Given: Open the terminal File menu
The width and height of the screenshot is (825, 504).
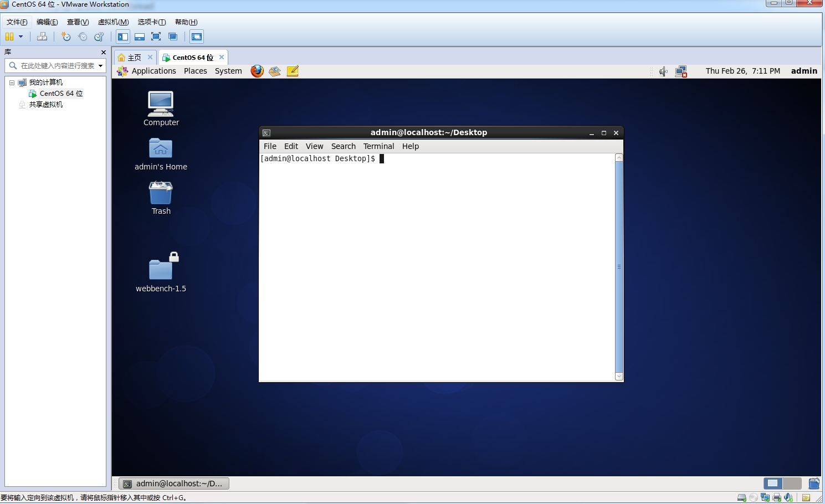Looking at the screenshot, I should pos(270,146).
